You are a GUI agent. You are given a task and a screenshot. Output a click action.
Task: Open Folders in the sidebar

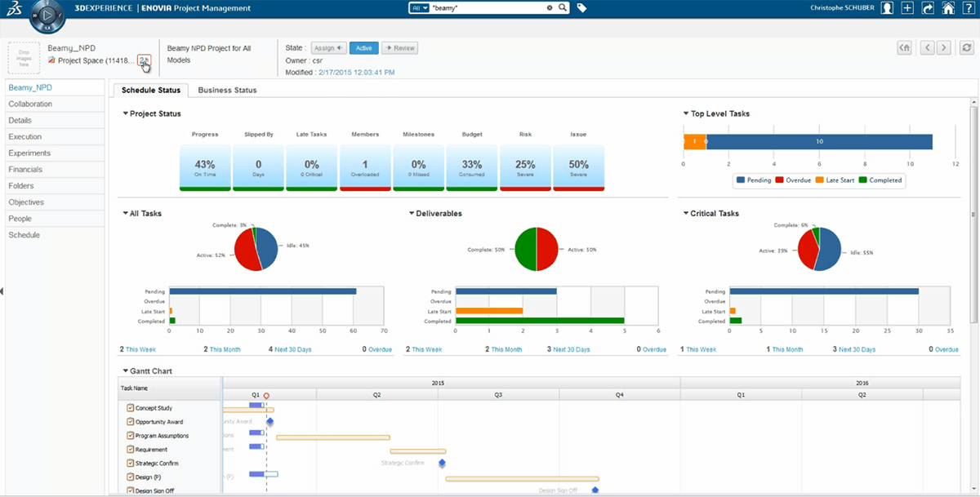(x=54, y=185)
